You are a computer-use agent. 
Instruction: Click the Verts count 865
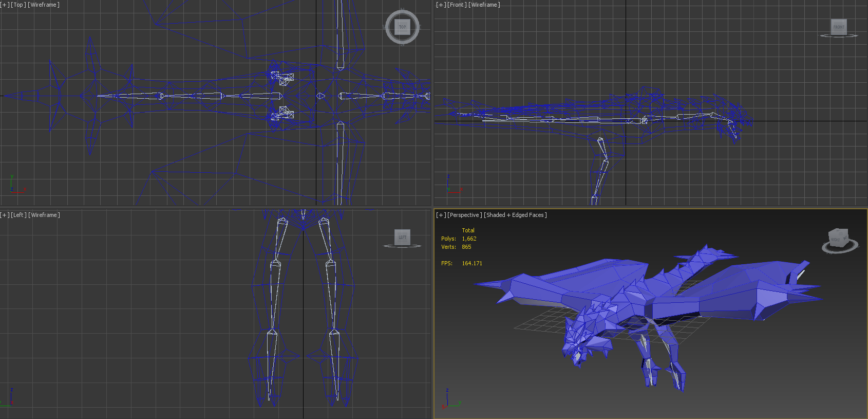click(466, 247)
